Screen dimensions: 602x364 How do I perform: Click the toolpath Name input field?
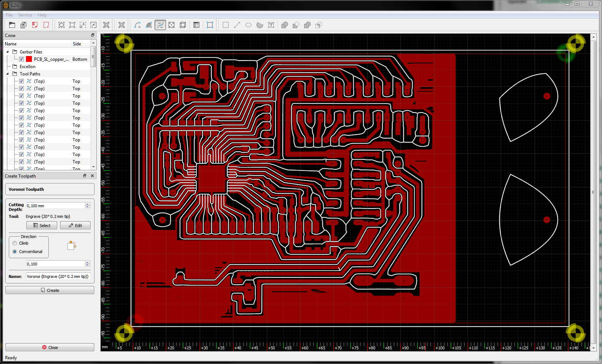tap(58, 276)
